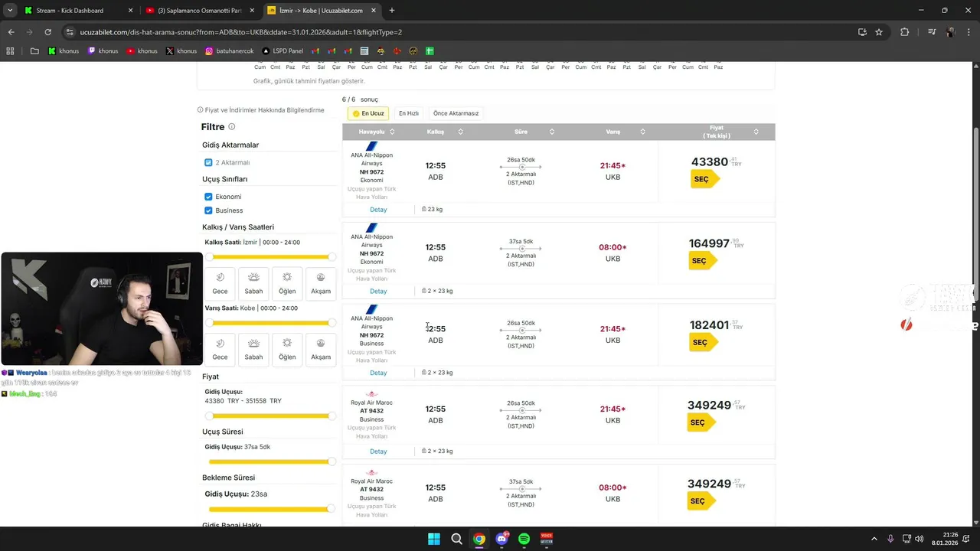Pick Akşam under Kalkış Saati İzmir

pos(321,284)
